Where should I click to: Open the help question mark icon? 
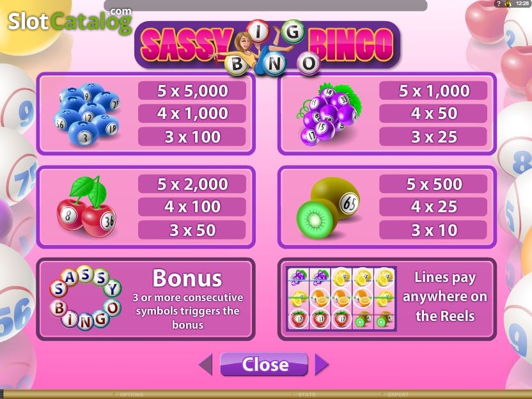click(x=498, y=3)
